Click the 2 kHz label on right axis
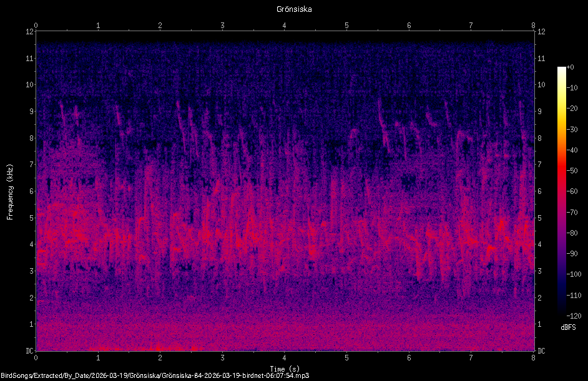588x381 pixels. [x=540, y=297]
